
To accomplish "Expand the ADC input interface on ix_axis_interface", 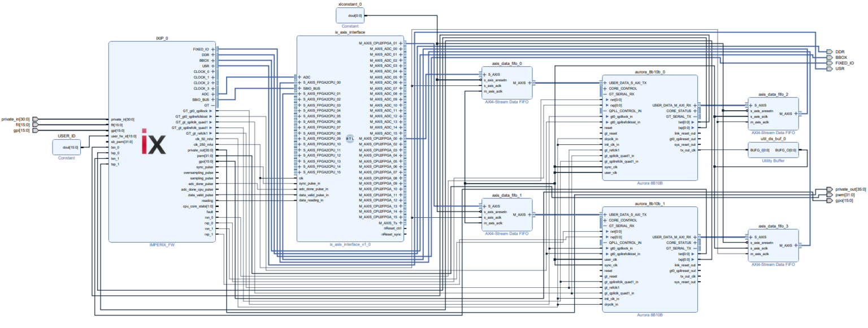I will pos(300,77).
